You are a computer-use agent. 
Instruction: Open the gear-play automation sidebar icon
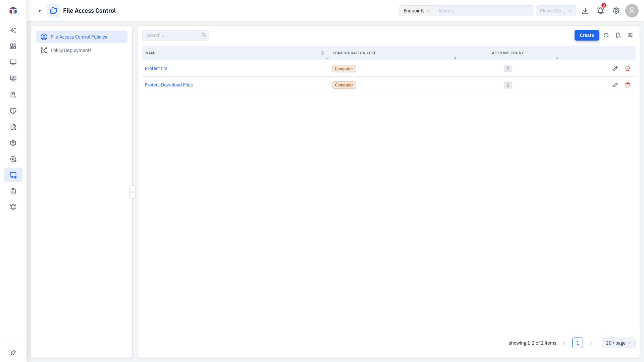point(13,159)
